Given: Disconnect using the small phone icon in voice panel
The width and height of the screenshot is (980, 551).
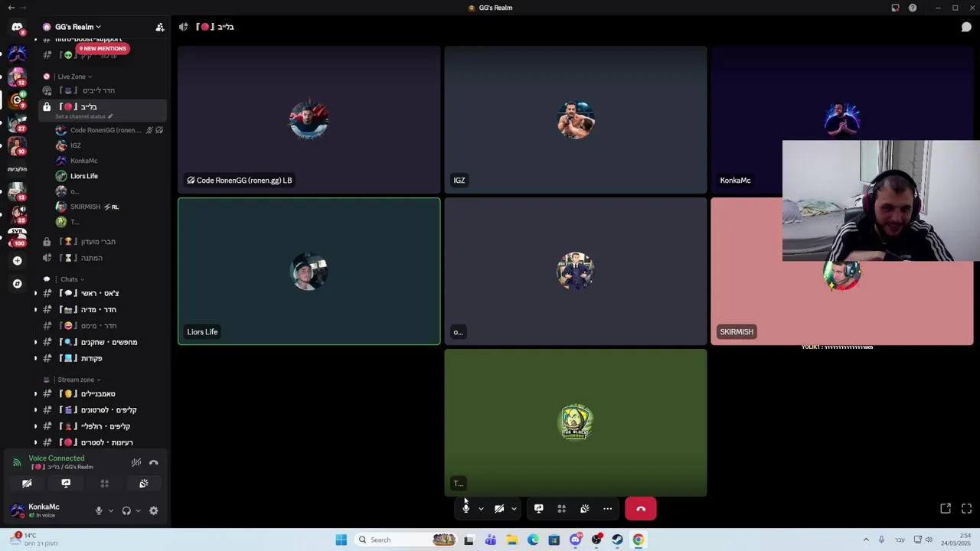Looking at the screenshot, I should click(x=154, y=462).
